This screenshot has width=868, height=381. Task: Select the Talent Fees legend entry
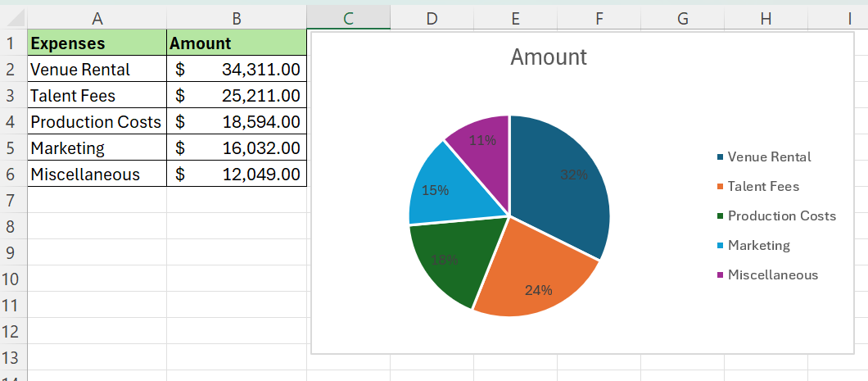762,186
